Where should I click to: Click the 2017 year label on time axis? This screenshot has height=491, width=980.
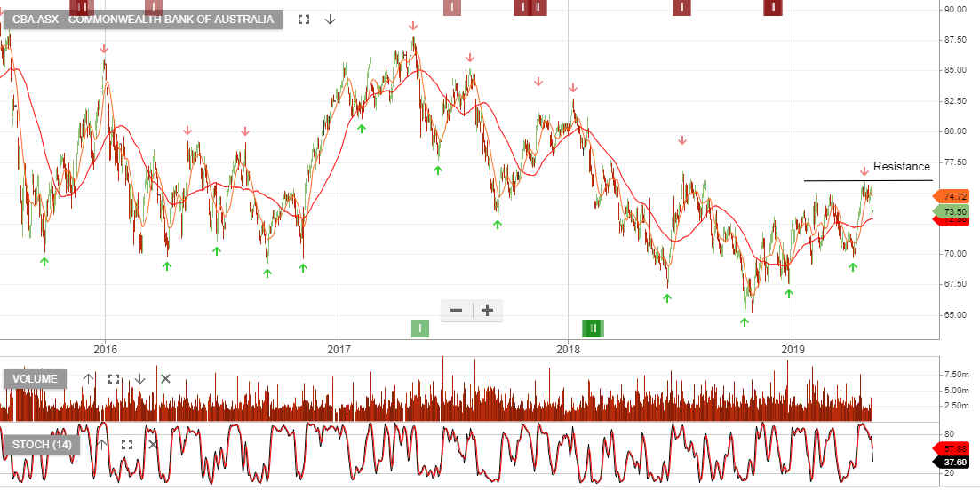339,348
